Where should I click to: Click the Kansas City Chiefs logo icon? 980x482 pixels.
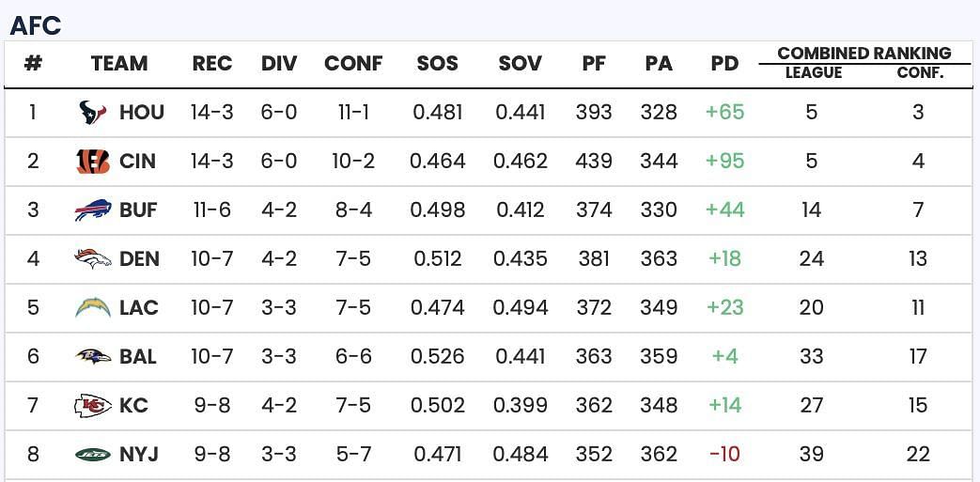(93, 405)
